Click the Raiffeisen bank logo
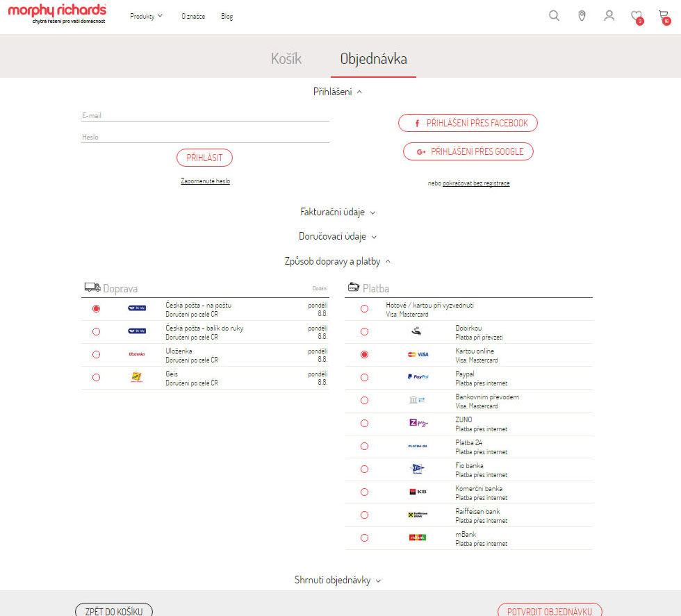Image resolution: width=681 pixels, height=616 pixels. click(x=418, y=515)
